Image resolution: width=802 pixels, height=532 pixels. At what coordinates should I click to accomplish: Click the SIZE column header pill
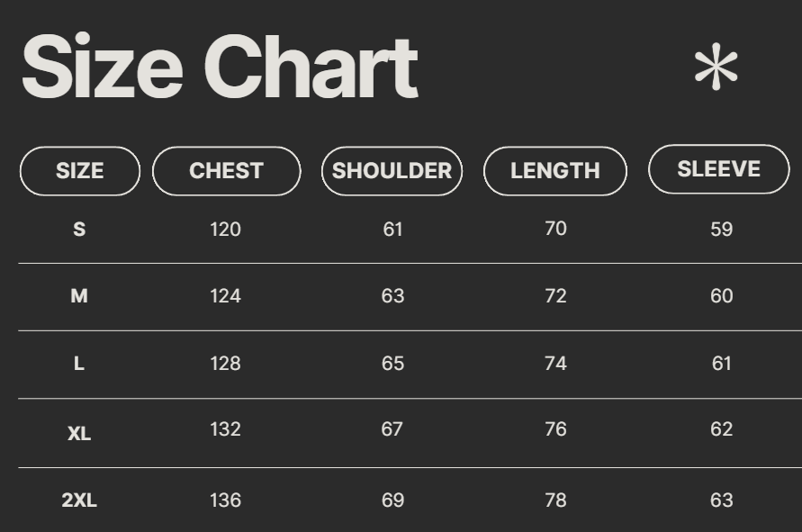pyautogui.click(x=80, y=171)
